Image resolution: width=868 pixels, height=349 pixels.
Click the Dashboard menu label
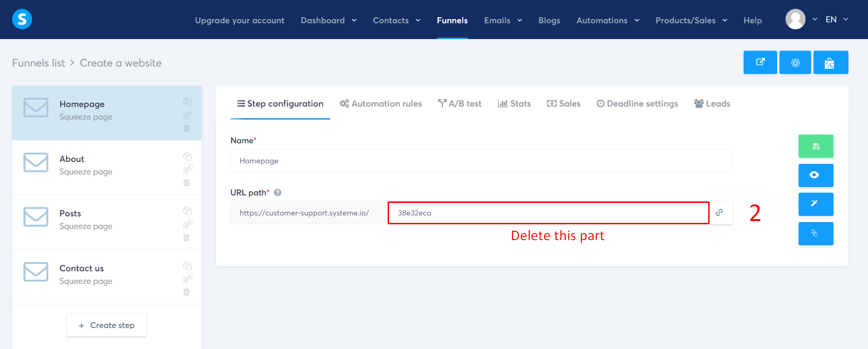(x=323, y=20)
